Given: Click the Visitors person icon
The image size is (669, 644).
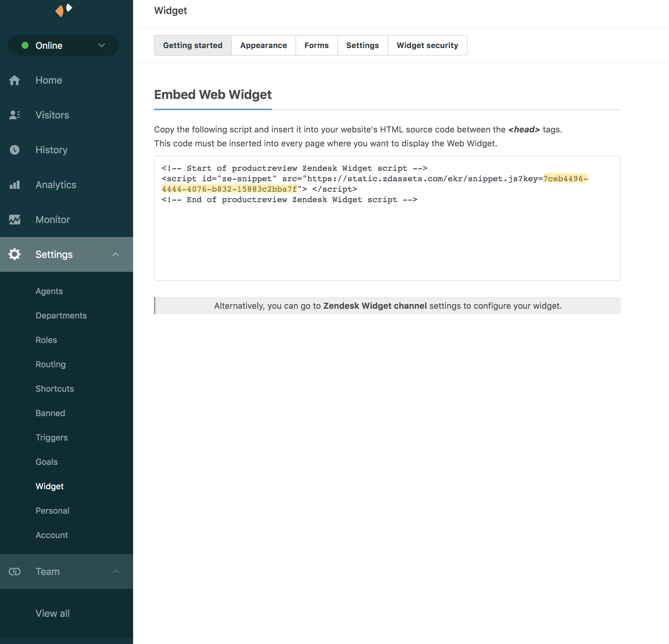Looking at the screenshot, I should point(15,115).
